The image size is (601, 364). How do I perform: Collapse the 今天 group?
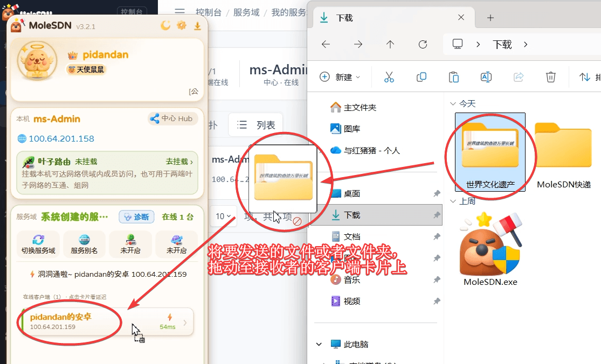[x=453, y=104]
